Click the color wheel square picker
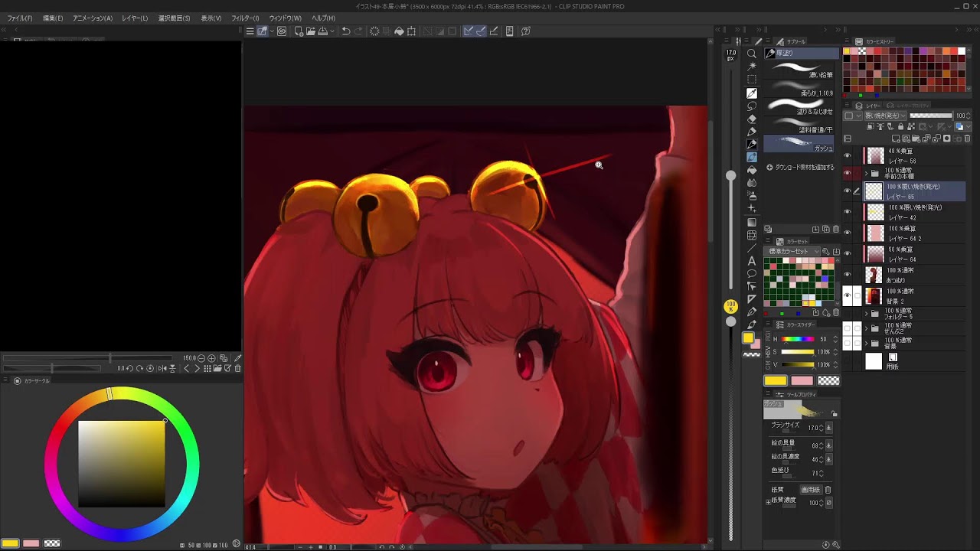This screenshot has height=551, width=980. point(122,464)
